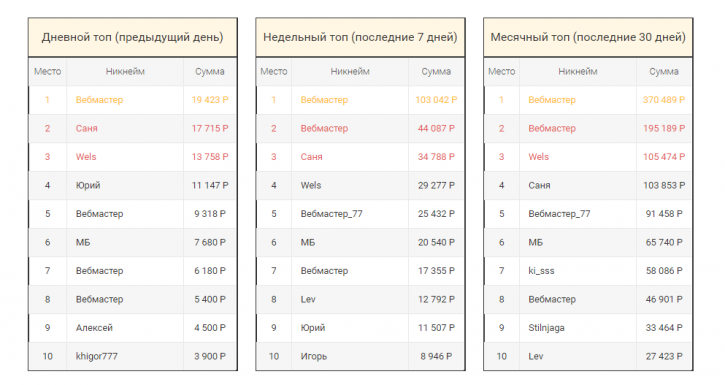Click the 370 489 ₽ amount
725x385 pixels.
coord(664,100)
